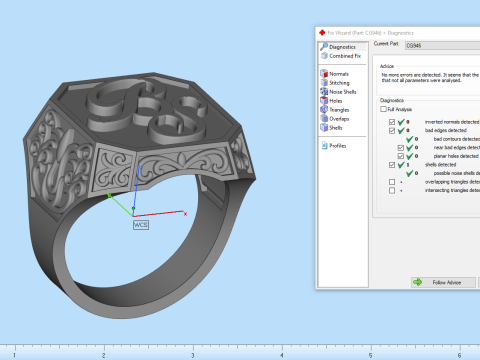
Task: Uncheck near bad edges detected checkbox
Action: click(401, 148)
